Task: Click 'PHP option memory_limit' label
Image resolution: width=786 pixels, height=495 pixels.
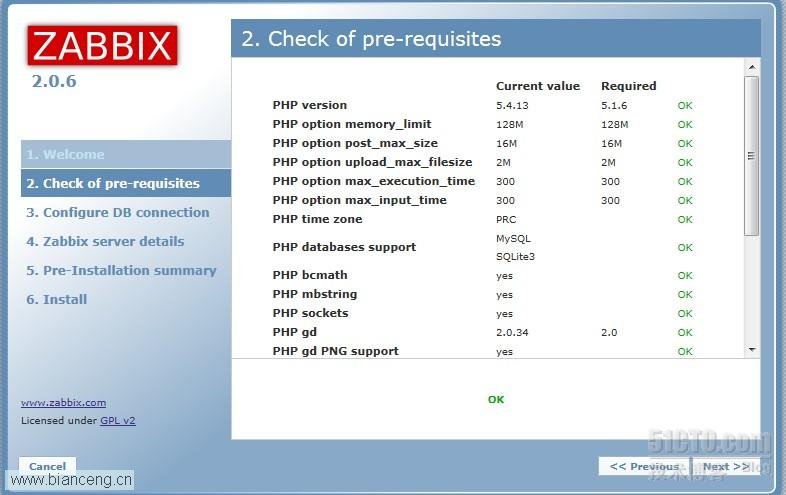Action: click(352, 124)
